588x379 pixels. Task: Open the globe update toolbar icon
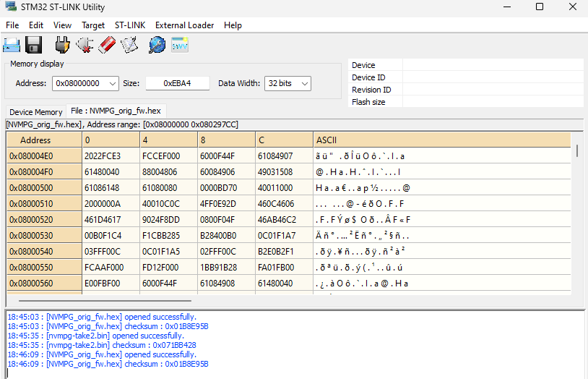[x=157, y=45]
